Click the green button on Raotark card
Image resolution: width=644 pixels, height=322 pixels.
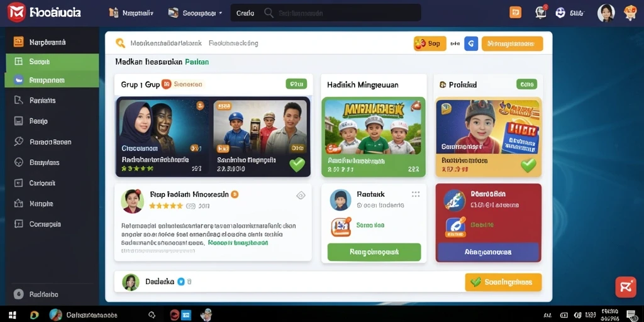pos(374,252)
